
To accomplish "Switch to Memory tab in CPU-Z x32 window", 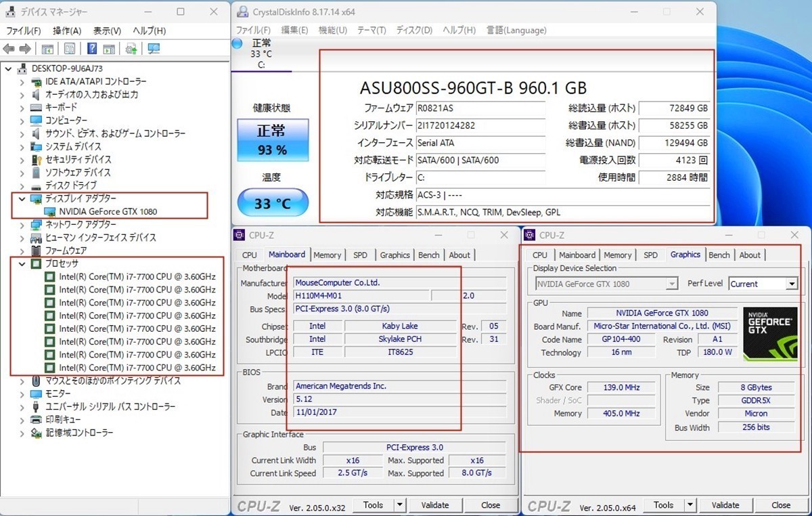I will pos(328,255).
